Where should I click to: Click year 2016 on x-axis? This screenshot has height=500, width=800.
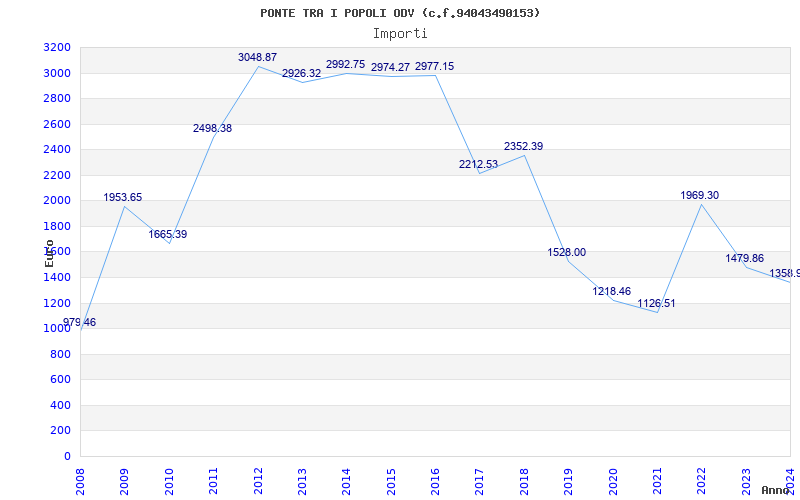[435, 481]
